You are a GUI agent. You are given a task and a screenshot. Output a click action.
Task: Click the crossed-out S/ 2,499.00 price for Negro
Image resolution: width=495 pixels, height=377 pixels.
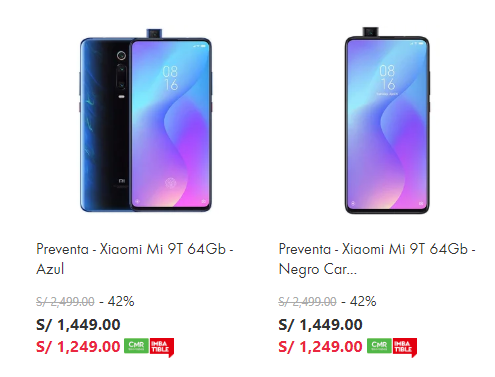coord(308,302)
